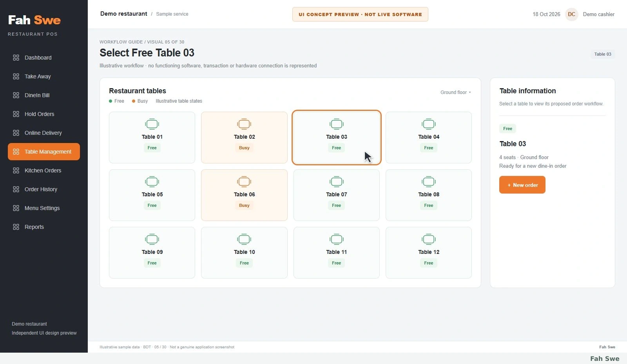
Task: Click the Online Delivery sidebar icon
Action: (16, 133)
